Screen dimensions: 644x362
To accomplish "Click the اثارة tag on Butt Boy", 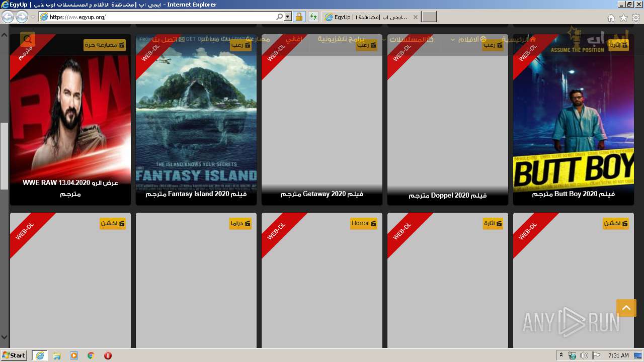I will click(x=618, y=45).
